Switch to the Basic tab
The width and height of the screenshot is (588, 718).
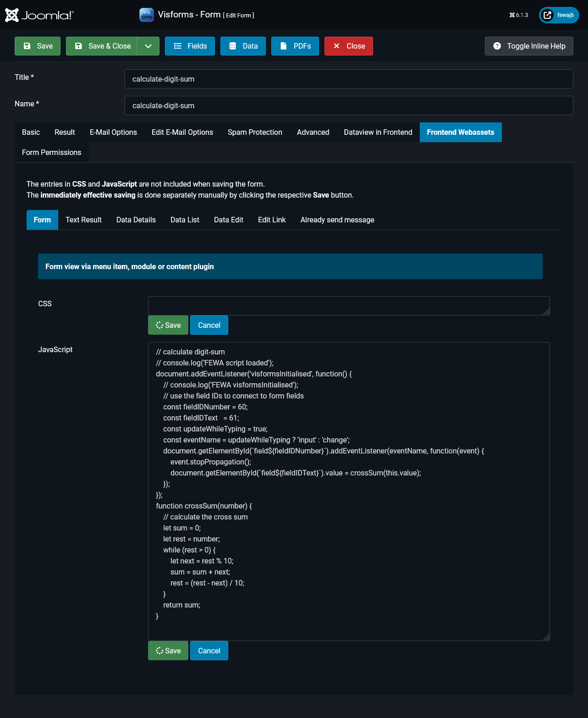31,132
